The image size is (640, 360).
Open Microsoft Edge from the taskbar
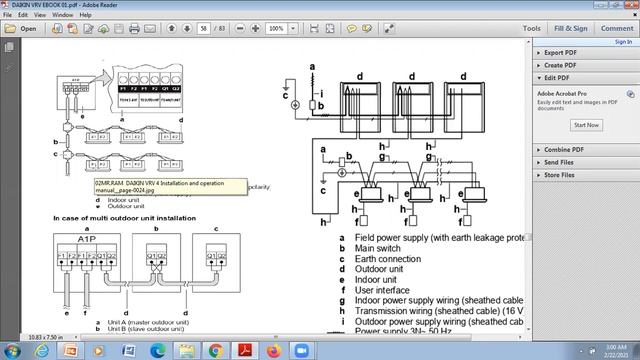point(158,351)
